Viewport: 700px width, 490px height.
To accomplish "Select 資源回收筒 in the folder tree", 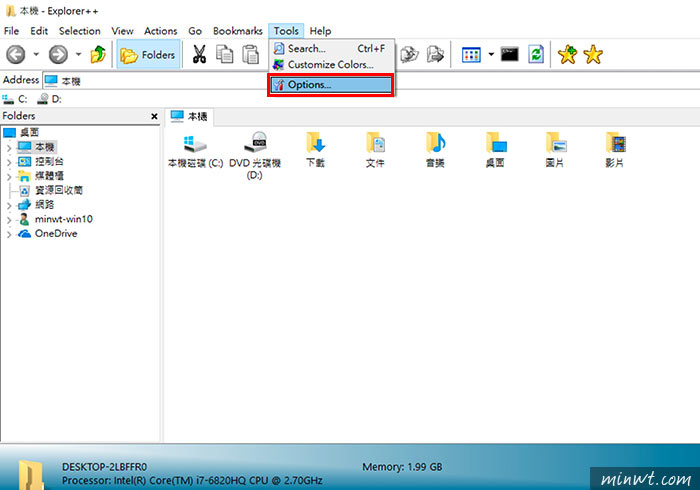I will pyautogui.click(x=50, y=191).
